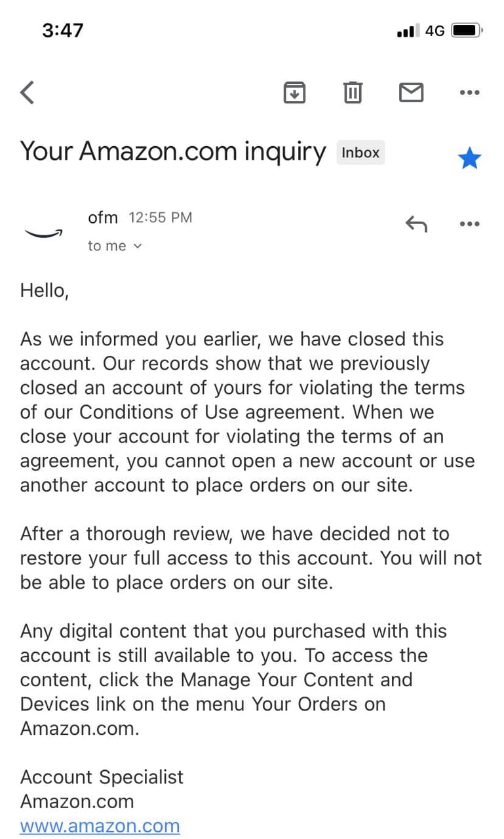Tap the Amazon smile sender avatar

(x=43, y=232)
